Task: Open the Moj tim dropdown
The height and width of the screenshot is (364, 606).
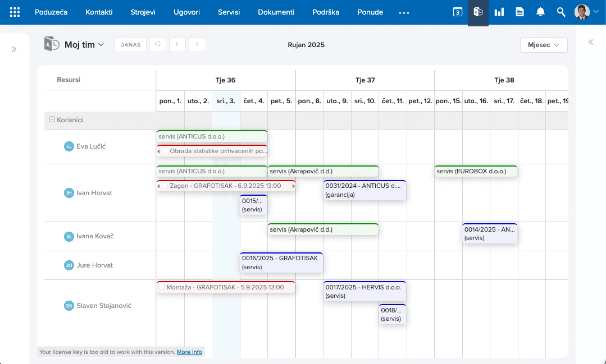Action: point(84,45)
